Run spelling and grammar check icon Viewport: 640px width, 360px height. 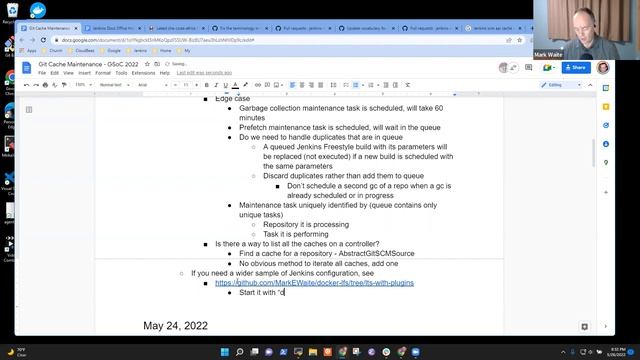55,85
